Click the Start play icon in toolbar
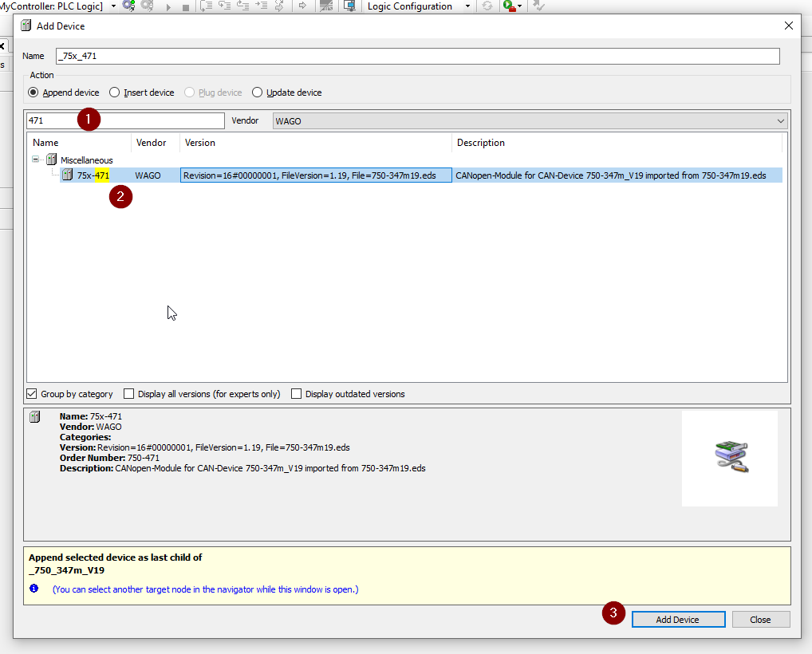This screenshot has width=812, height=654. tap(168, 6)
